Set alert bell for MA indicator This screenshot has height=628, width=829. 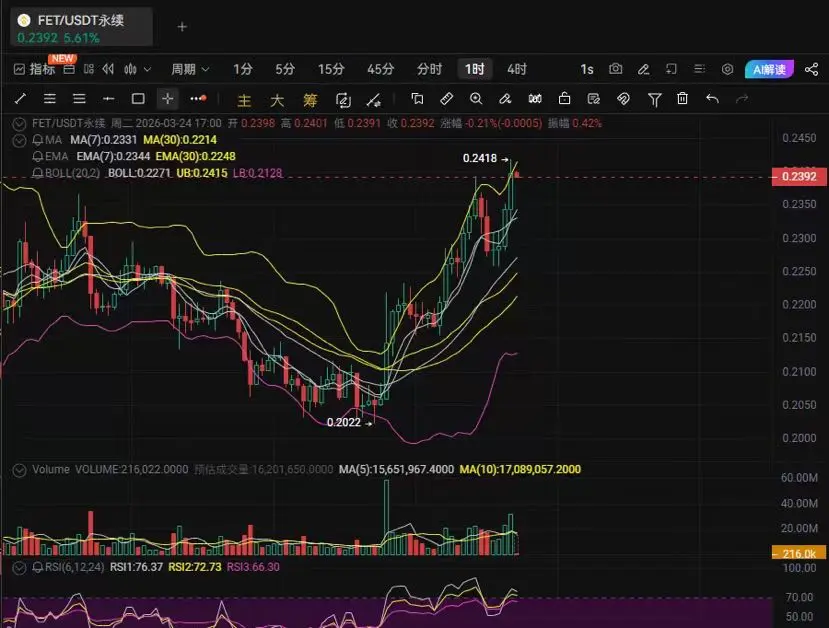click(x=38, y=140)
